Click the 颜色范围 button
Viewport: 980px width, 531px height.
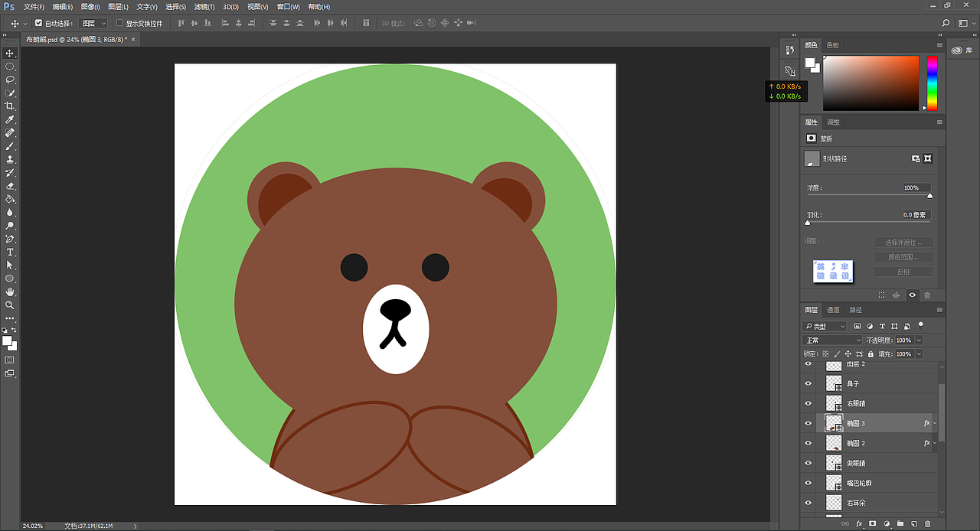[x=903, y=257]
